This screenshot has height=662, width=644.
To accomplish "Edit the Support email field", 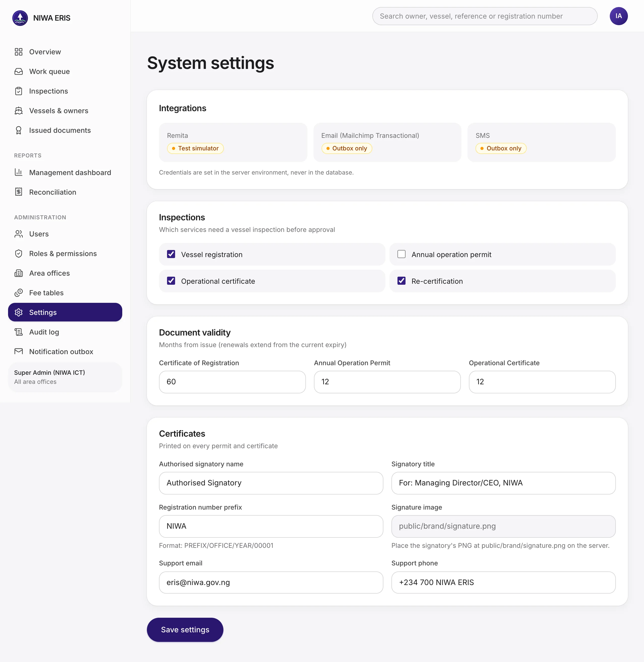I will 271,583.
